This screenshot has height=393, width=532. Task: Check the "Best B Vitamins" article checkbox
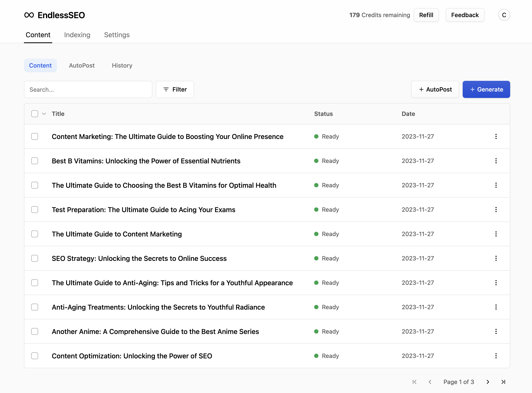pos(34,161)
